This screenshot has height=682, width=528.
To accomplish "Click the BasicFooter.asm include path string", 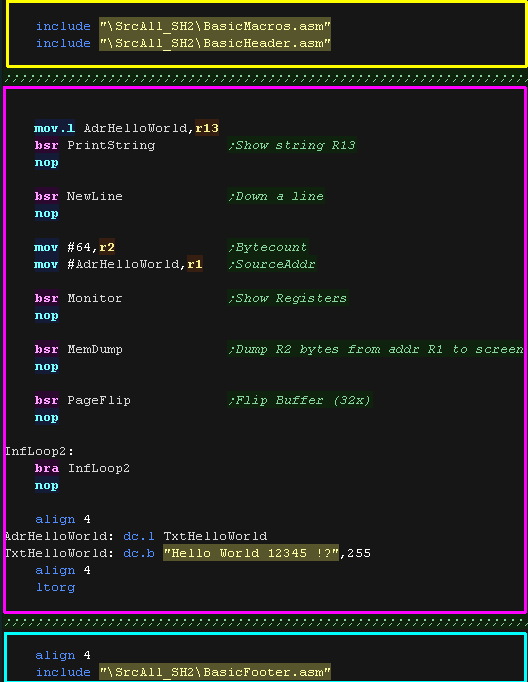I will pos(215,672).
